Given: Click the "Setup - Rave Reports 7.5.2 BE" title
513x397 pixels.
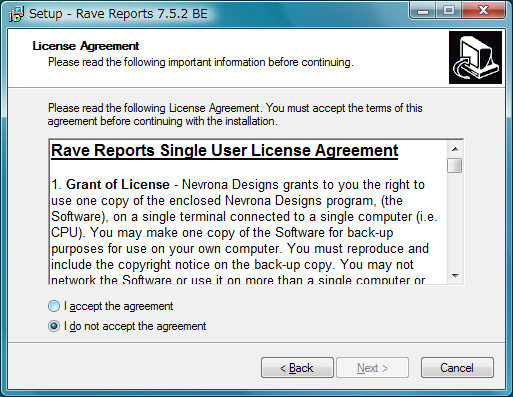Looking at the screenshot, I should pos(118,14).
